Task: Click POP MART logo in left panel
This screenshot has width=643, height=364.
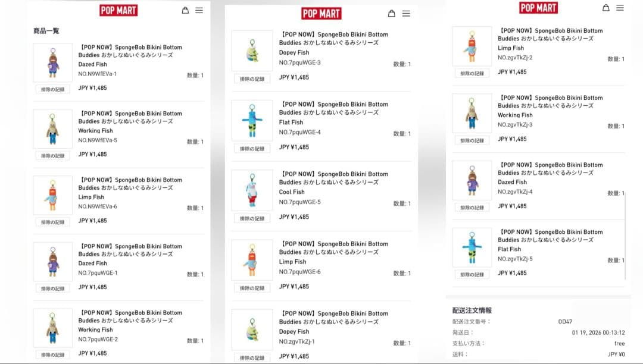Action: pos(118,10)
